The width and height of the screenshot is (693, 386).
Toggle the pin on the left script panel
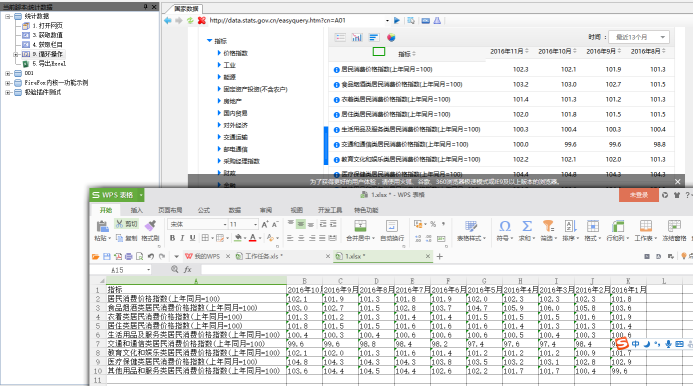pos(145,7)
